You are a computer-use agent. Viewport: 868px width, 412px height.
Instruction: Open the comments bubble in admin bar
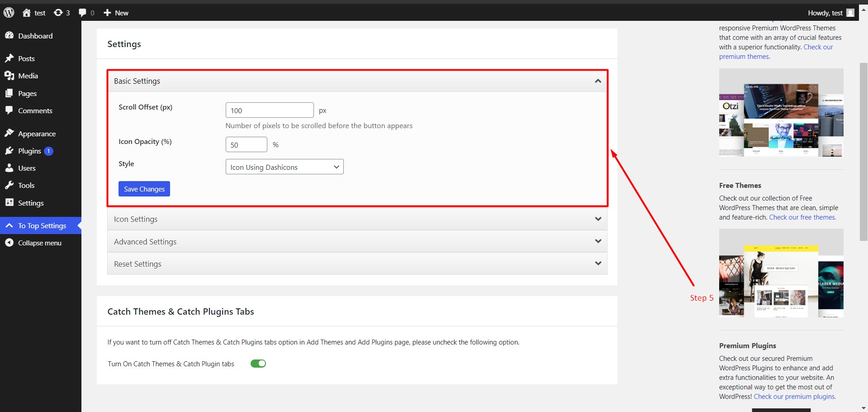click(82, 13)
